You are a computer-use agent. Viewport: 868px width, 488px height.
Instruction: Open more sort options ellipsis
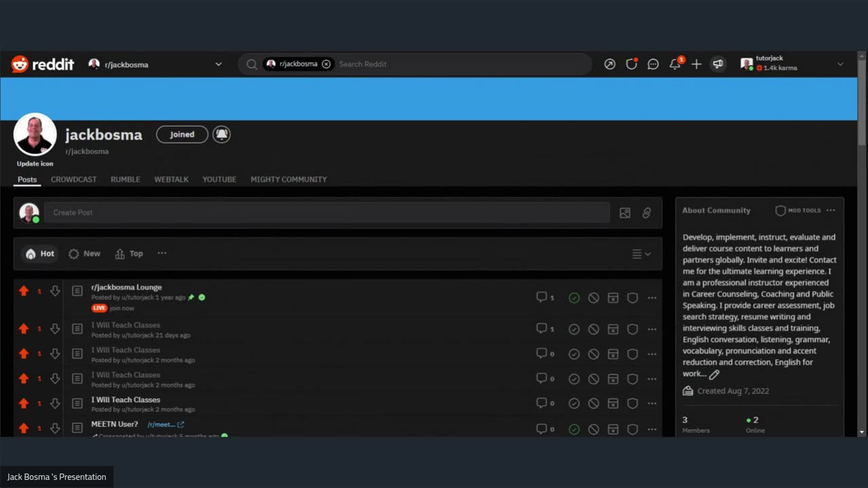pos(162,253)
